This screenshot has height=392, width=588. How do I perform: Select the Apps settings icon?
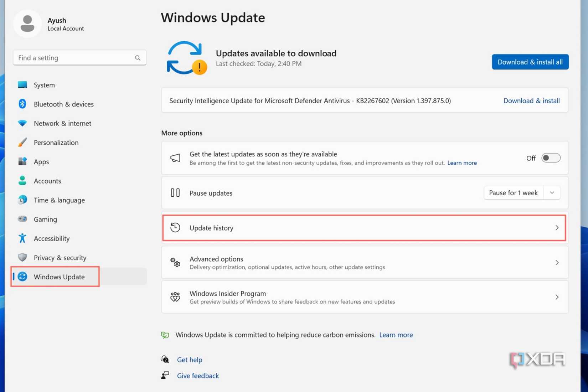point(22,161)
